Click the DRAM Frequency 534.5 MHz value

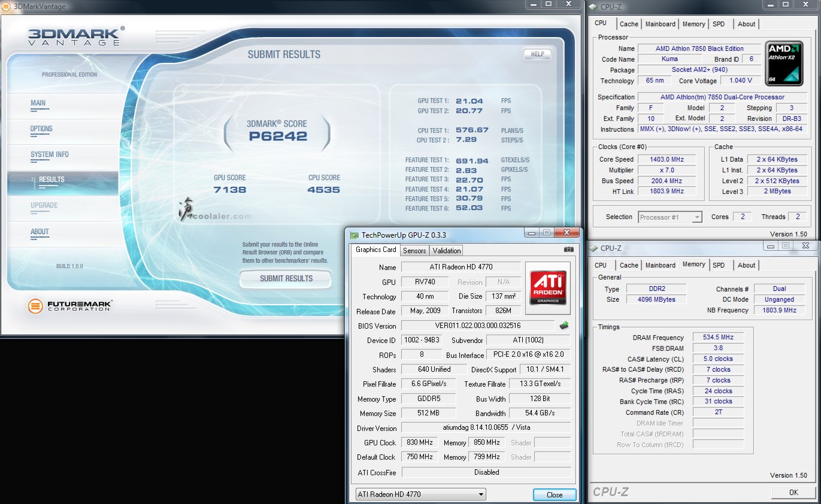[718, 338]
